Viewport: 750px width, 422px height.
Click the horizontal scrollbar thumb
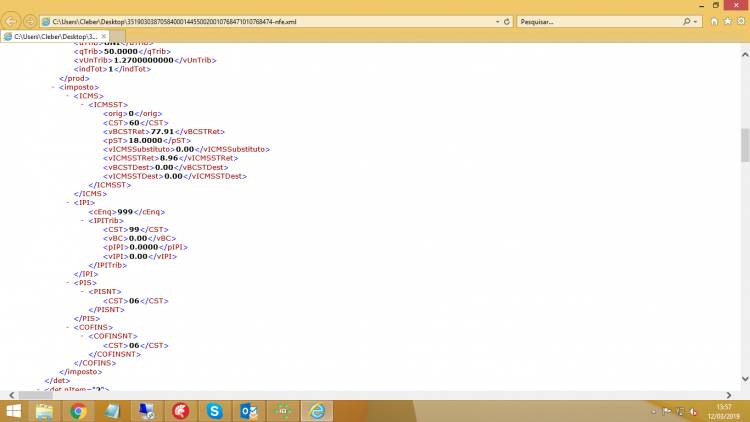click(35, 395)
